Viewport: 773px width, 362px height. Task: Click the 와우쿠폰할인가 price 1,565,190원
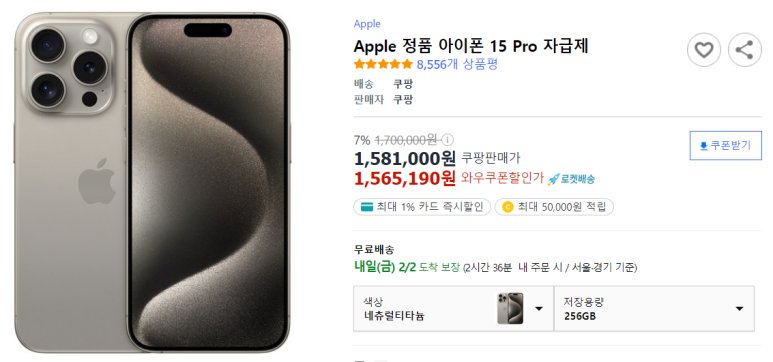click(x=405, y=179)
